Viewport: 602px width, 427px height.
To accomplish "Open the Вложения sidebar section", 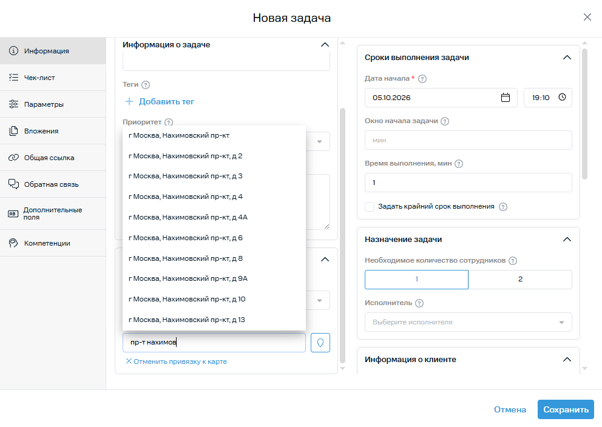I will point(53,131).
